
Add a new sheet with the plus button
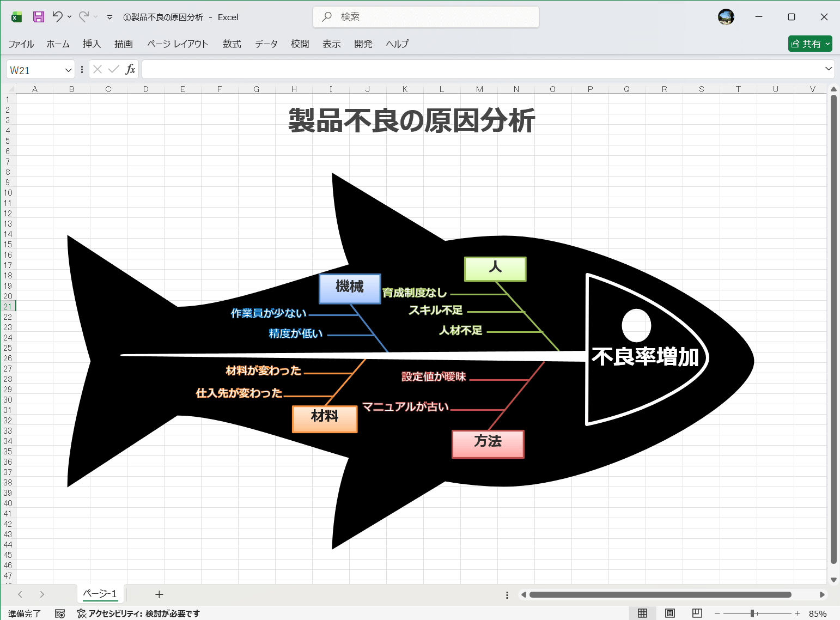click(159, 594)
